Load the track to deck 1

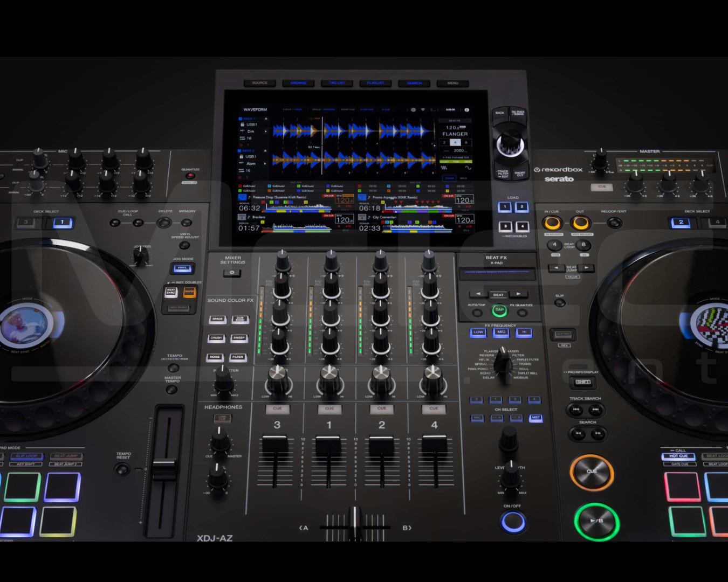[504, 206]
